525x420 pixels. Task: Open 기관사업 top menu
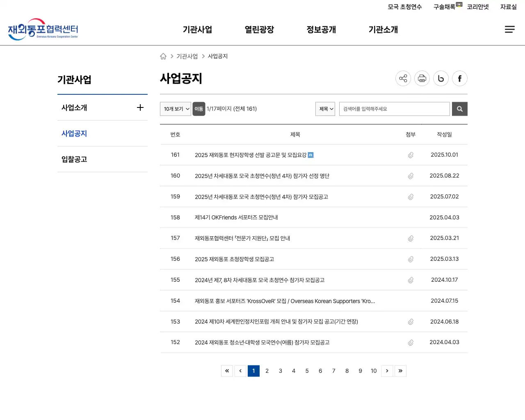pyautogui.click(x=197, y=30)
